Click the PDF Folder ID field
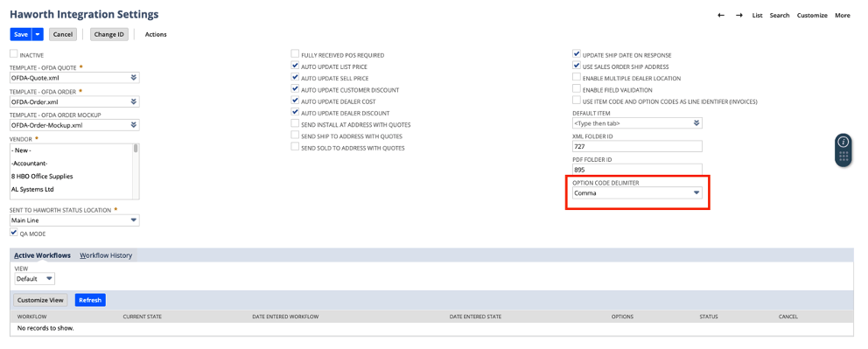The image size is (868, 349). (x=637, y=170)
